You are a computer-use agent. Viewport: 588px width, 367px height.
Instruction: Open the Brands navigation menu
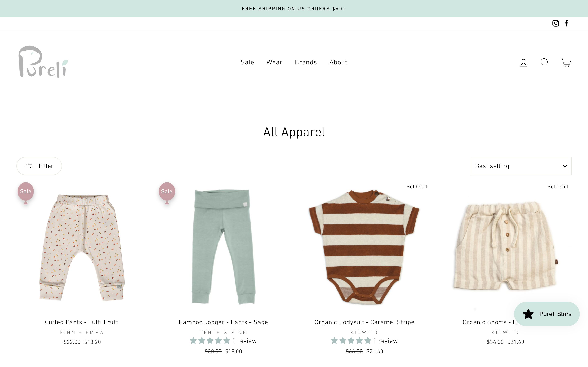pos(306,62)
